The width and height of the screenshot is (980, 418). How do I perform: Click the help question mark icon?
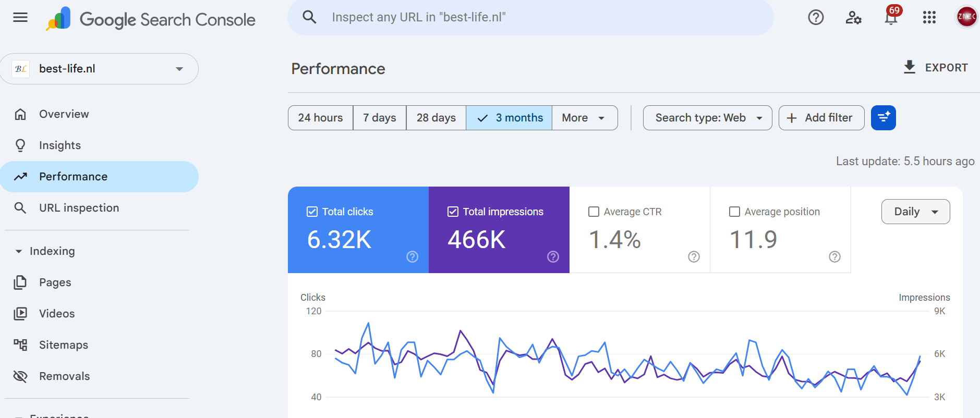(x=815, y=18)
